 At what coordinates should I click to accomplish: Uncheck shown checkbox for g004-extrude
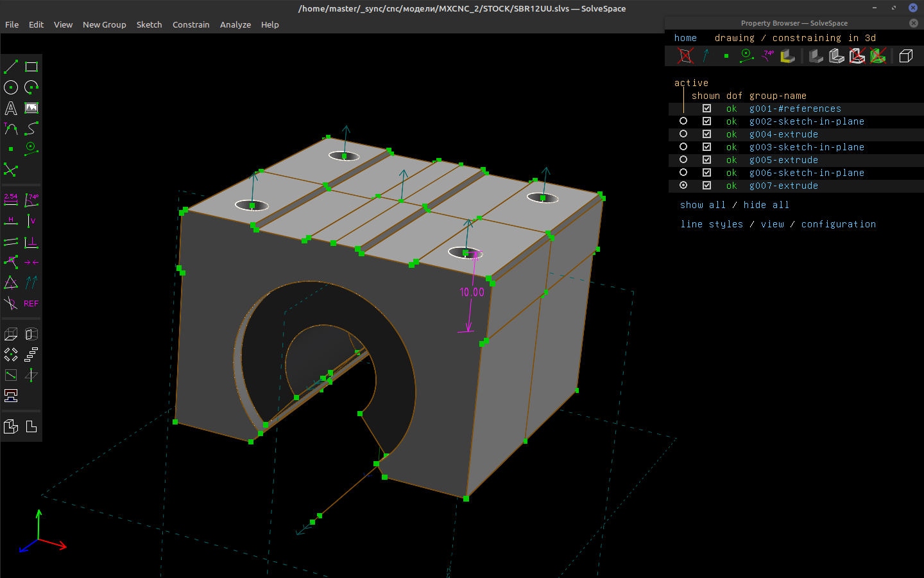click(706, 134)
